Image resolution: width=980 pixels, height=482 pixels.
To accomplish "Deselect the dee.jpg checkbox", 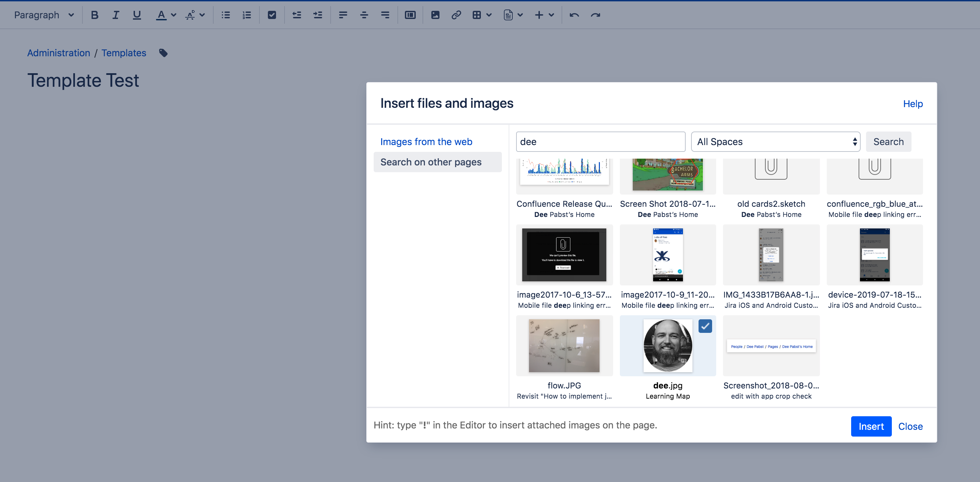I will (705, 326).
